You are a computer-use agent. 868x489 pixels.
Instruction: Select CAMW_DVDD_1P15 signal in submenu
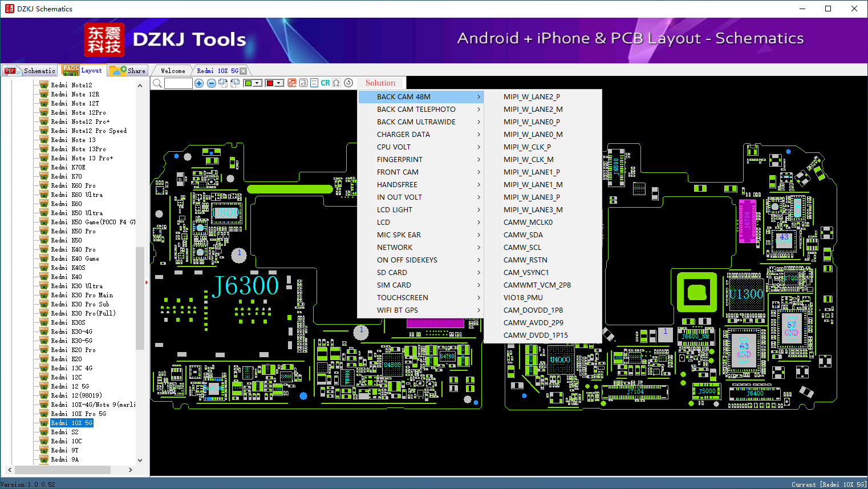[x=543, y=336]
